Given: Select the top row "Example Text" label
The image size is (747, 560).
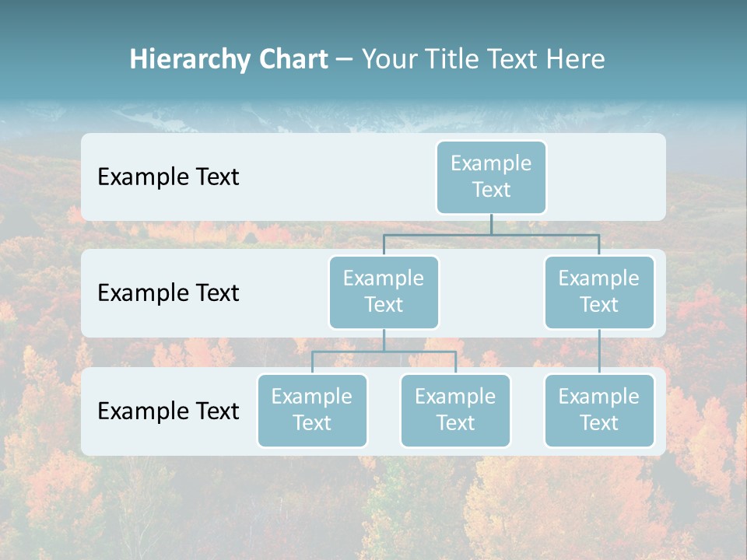Looking at the screenshot, I should (x=168, y=177).
